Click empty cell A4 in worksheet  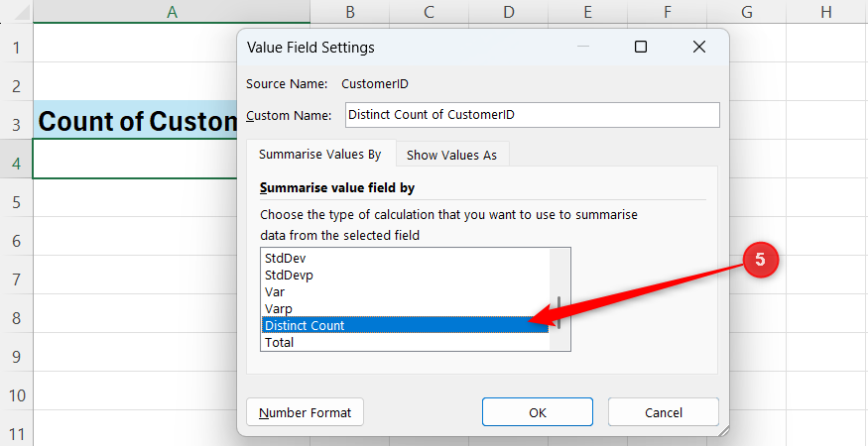(x=136, y=159)
